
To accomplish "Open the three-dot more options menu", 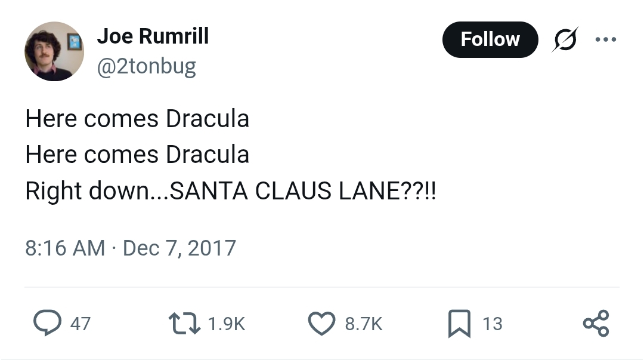I will click(605, 40).
